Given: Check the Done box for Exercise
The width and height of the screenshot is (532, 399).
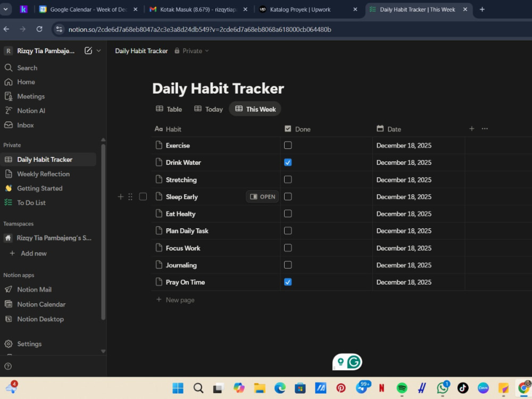Looking at the screenshot, I should tap(288, 145).
